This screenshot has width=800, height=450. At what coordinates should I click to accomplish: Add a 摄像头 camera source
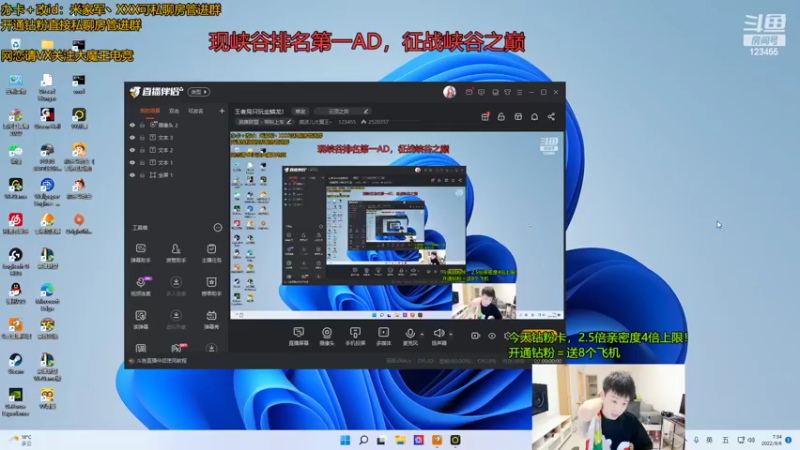(327, 336)
